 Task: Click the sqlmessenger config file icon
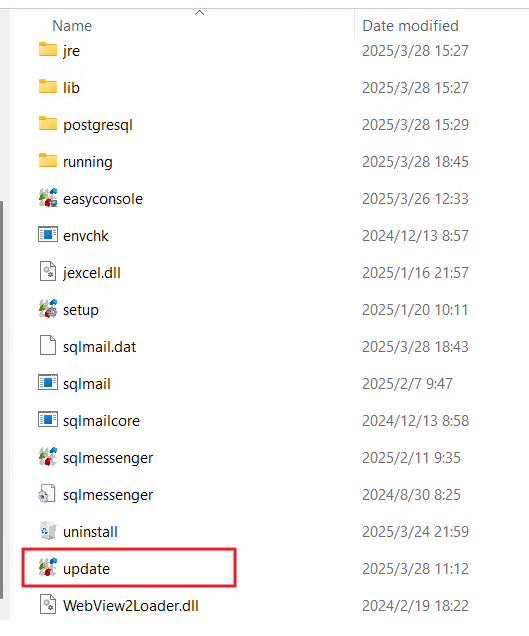pyautogui.click(x=47, y=494)
